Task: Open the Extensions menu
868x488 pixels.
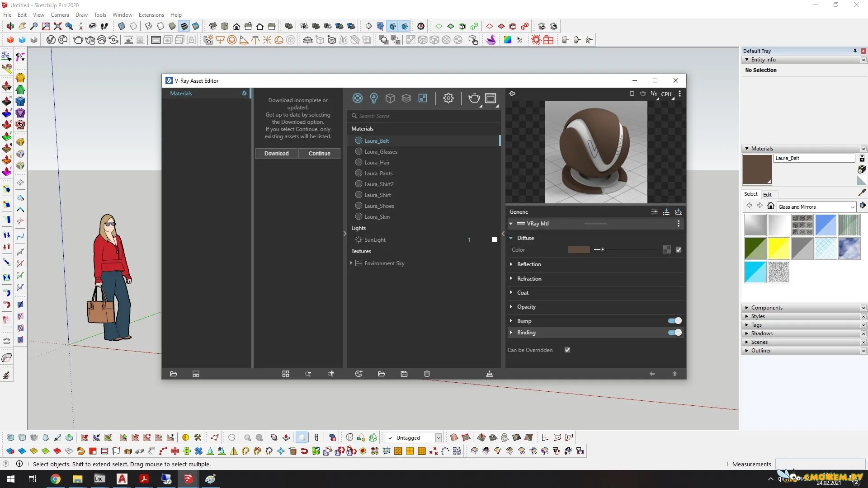Action: [151, 14]
